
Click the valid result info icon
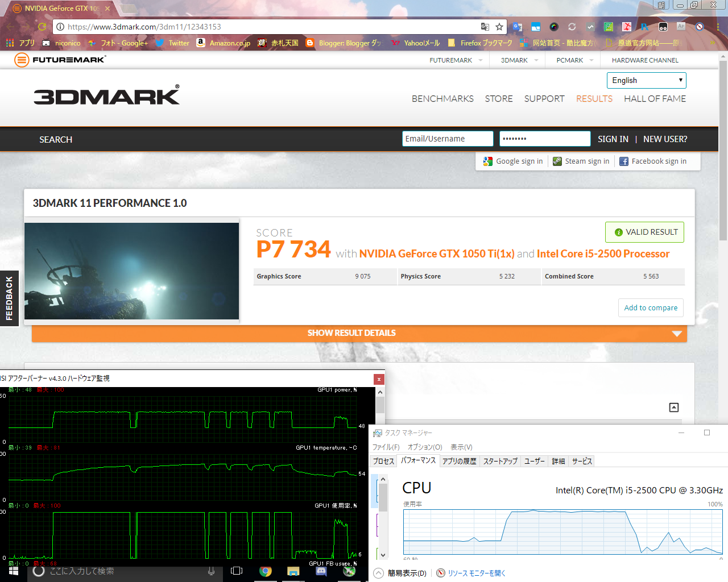click(619, 232)
